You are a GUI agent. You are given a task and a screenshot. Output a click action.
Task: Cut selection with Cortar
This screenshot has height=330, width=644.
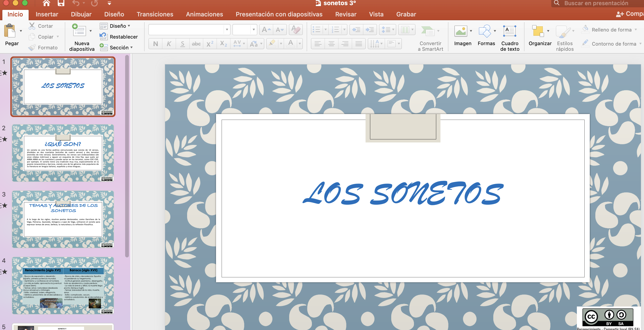(41, 26)
